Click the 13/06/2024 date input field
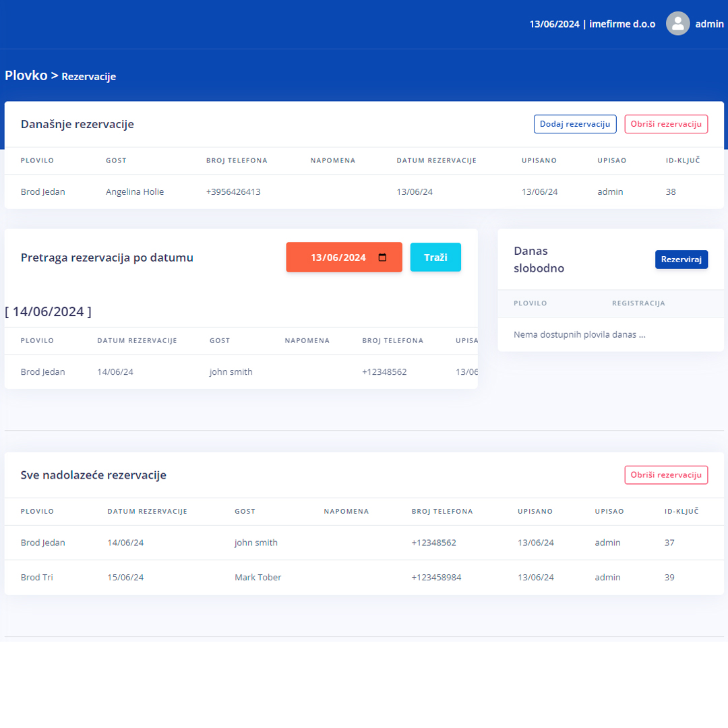 click(x=338, y=257)
